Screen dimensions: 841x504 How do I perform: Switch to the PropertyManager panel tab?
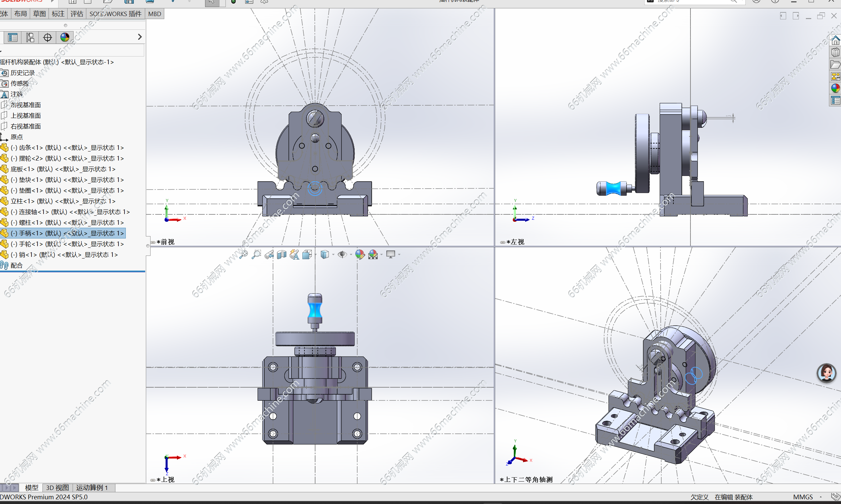click(13, 37)
